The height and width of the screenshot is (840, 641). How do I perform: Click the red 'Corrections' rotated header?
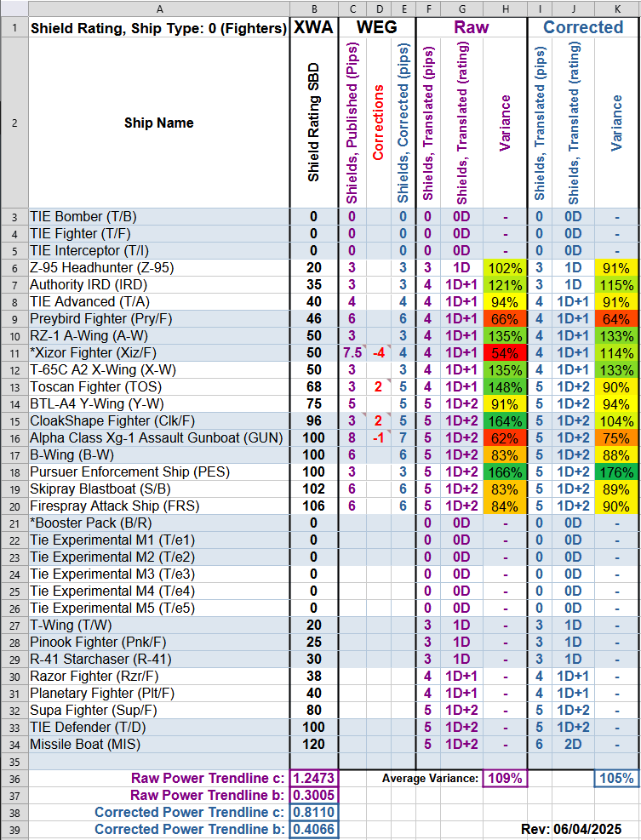tap(378, 123)
